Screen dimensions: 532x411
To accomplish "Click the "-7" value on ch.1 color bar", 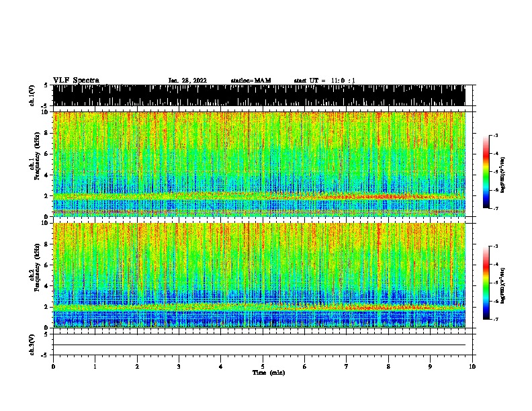I will (x=495, y=208).
